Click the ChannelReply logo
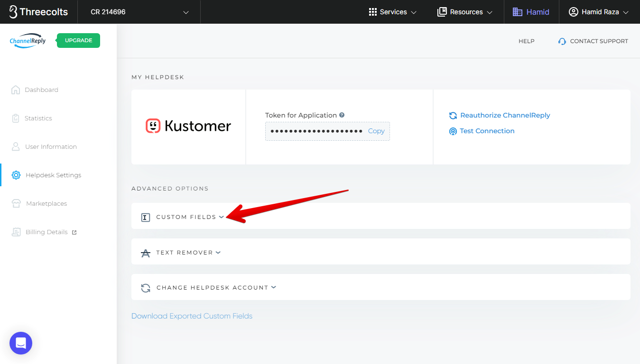The width and height of the screenshot is (640, 364). coord(28,40)
